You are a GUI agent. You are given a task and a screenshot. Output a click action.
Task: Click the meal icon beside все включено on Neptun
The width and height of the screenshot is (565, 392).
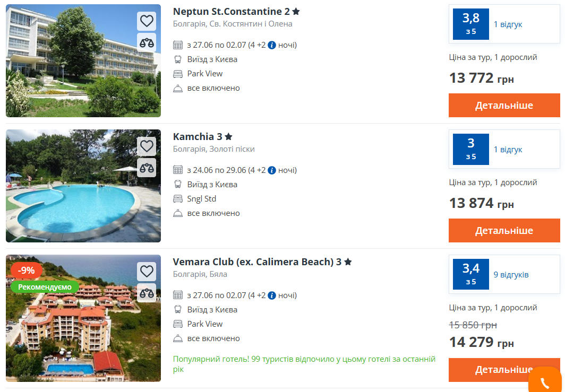[x=177, y=88]
